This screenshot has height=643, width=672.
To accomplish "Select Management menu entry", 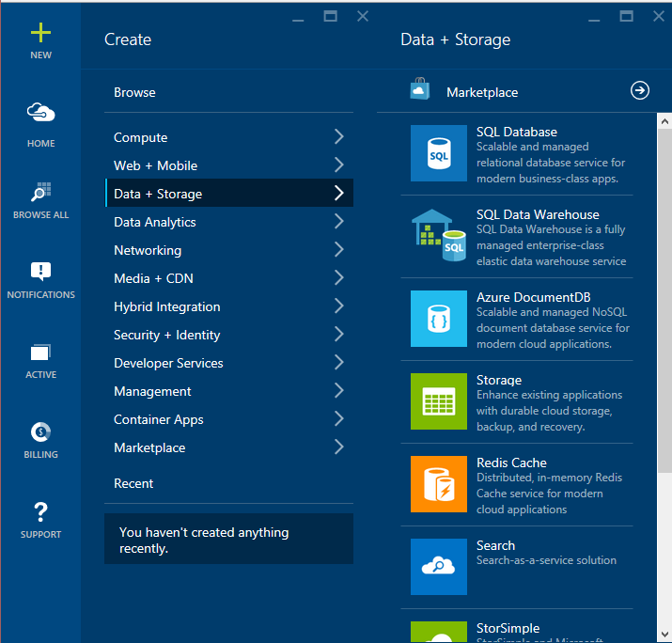I will point(229,391).
